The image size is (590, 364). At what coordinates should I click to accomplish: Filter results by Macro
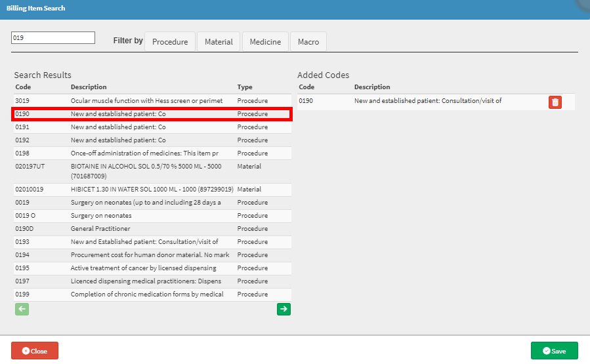[308, 41]
